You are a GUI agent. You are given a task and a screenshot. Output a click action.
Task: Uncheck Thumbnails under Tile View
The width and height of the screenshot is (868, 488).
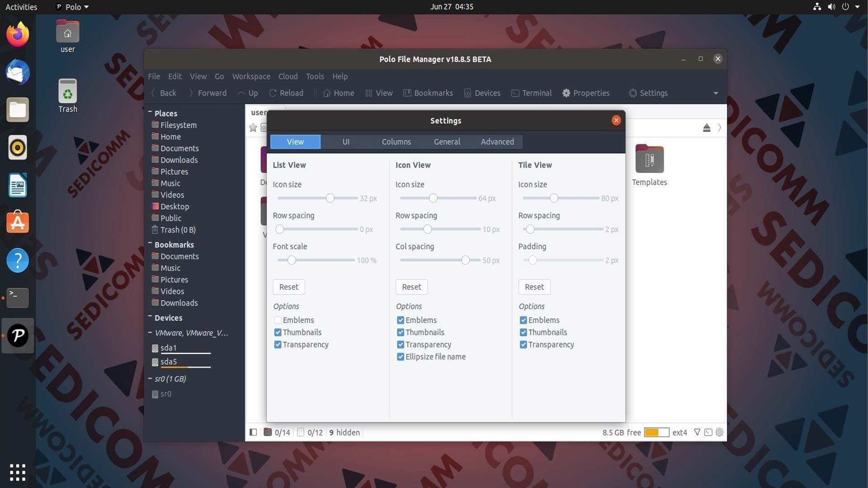coord(523,333)
